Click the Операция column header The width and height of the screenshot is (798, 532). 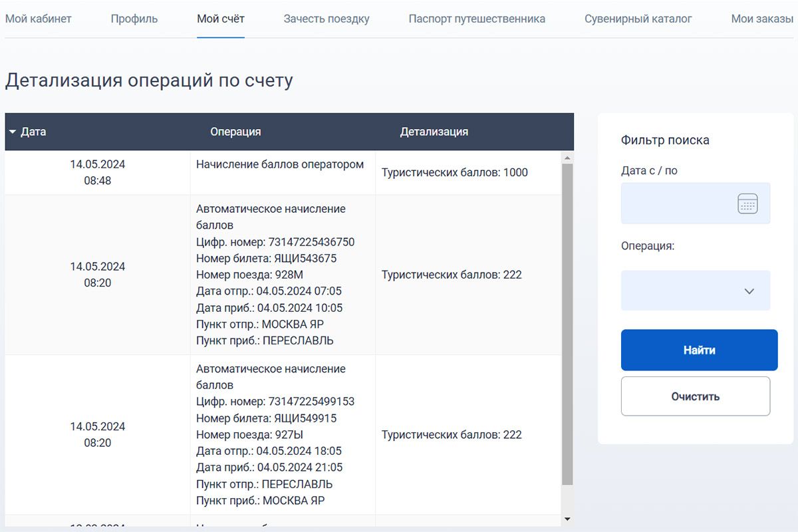(235, 132)
